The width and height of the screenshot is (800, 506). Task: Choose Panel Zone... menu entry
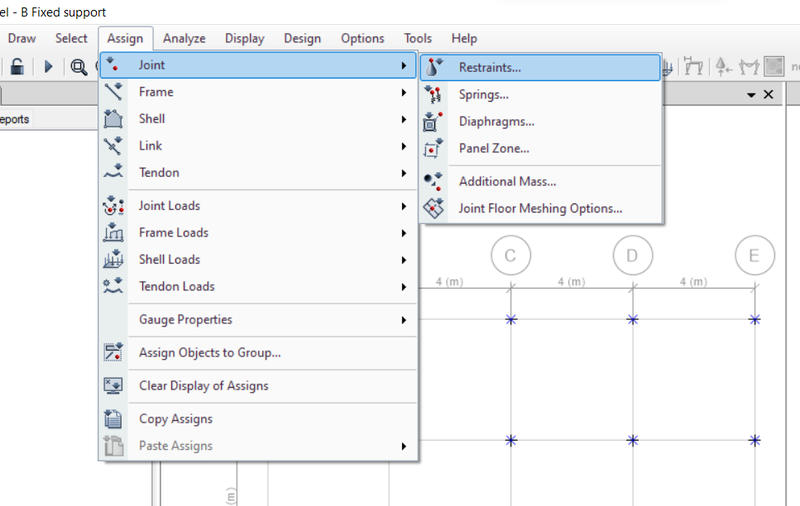540,148
